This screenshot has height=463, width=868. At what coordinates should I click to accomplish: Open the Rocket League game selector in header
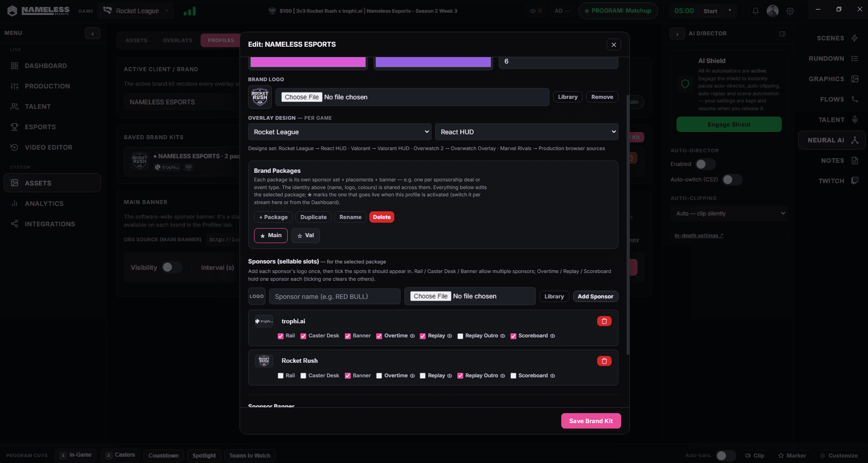136,11
